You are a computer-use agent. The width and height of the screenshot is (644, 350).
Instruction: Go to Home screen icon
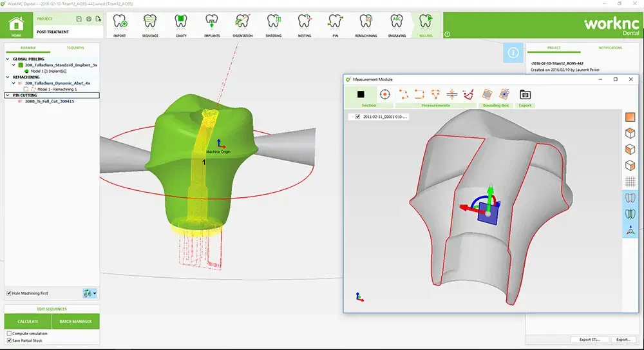click(x=17, y=24)
